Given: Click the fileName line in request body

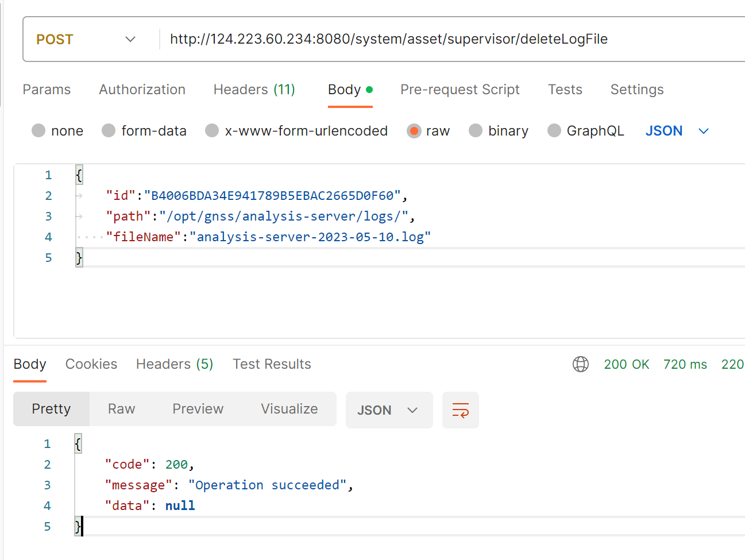Looking at the screenshot, I should [x=268, y=237].
